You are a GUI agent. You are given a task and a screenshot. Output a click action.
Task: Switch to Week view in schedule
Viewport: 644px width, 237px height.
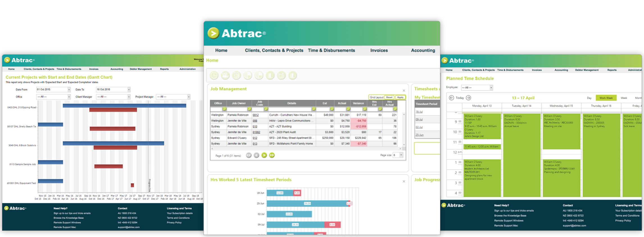coord(624,98)
